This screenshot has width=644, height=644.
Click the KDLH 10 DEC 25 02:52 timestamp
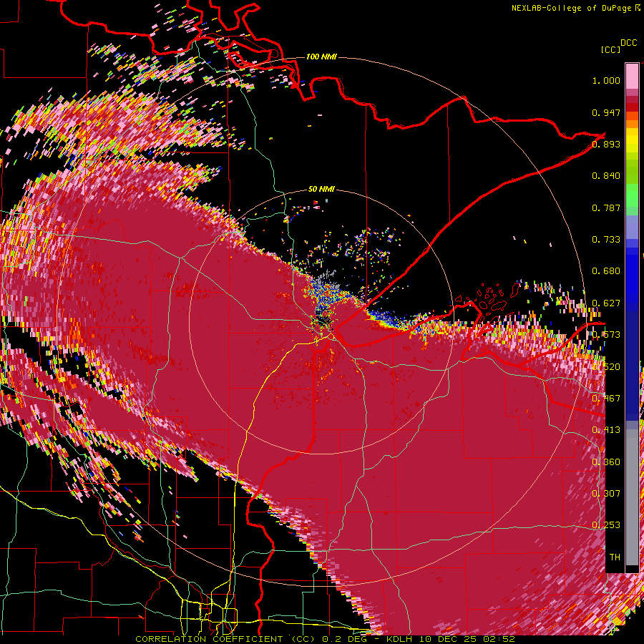[x=451, y=639]
